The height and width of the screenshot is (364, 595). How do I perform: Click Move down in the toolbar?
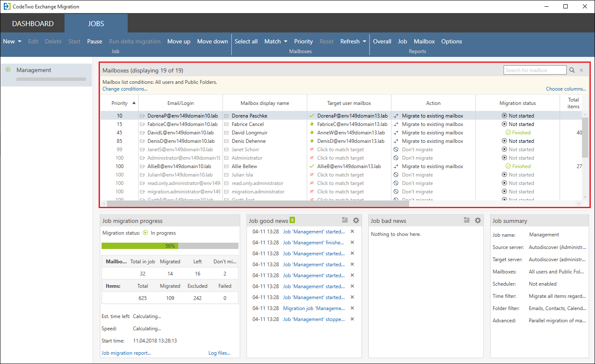coord(212,41)
